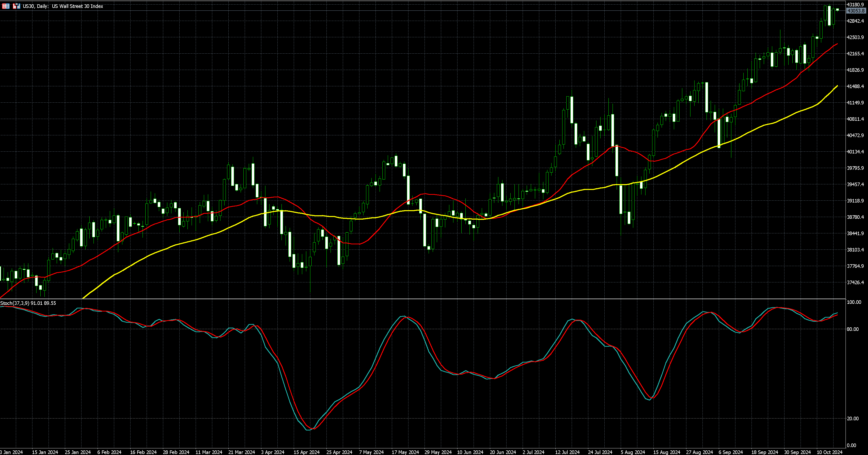Screen dimensions: 868x455
Task: Click the 40811.4 price scale value
Action: click(855, 119)
